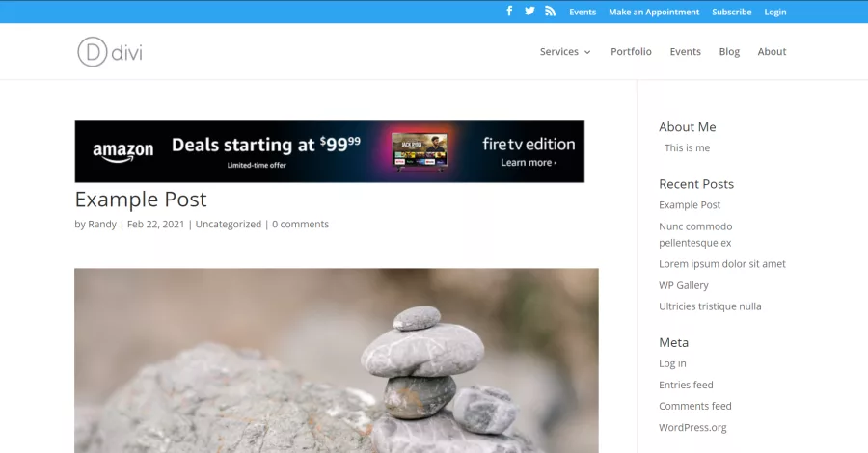Open About in main navigation

[x=772, y=51]
